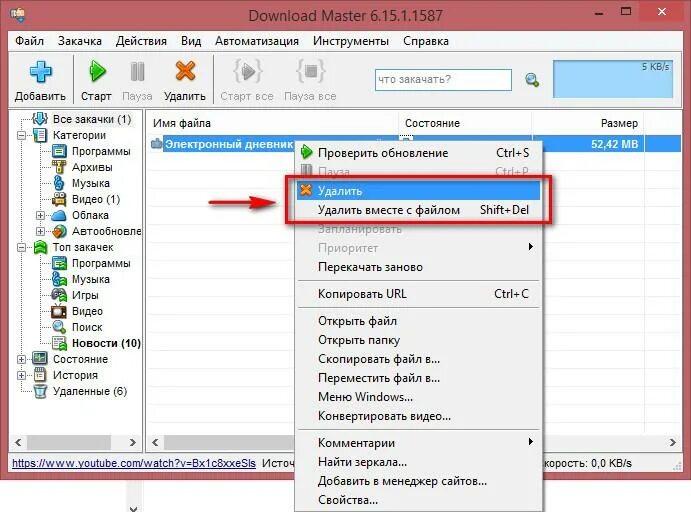Image resolution: width=691 pixels, height=512 pixels.
Task: Open the Приоритет submenu arrow
Action: pyautogui.click(x=531, y=247)
